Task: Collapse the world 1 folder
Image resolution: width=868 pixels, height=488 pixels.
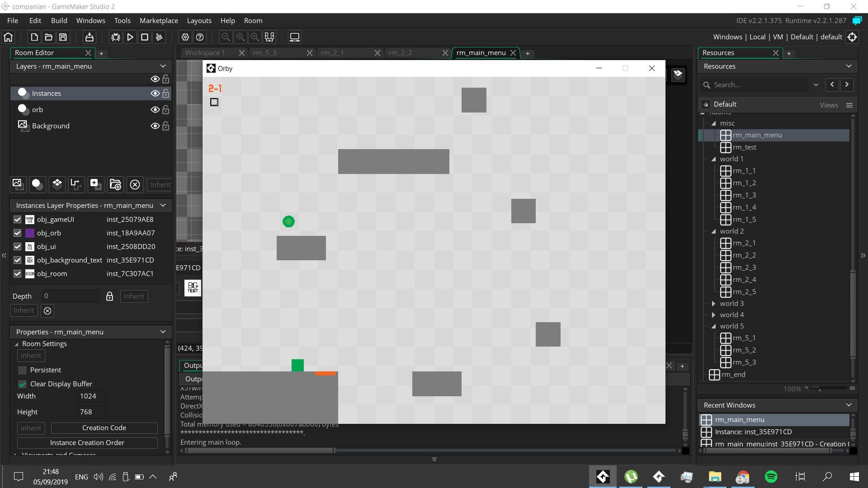Action: pos(713,159)
